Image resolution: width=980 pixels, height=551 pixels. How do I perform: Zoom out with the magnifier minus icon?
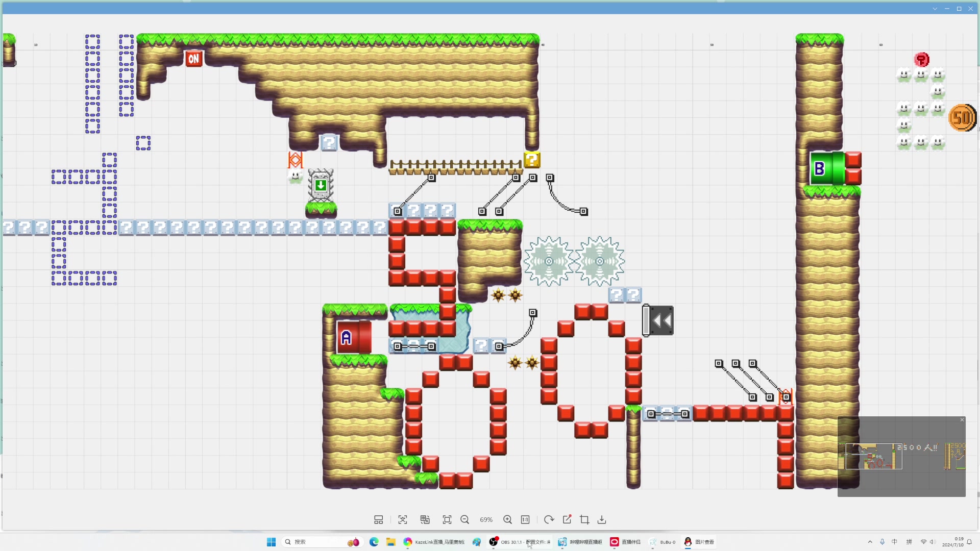465,519
